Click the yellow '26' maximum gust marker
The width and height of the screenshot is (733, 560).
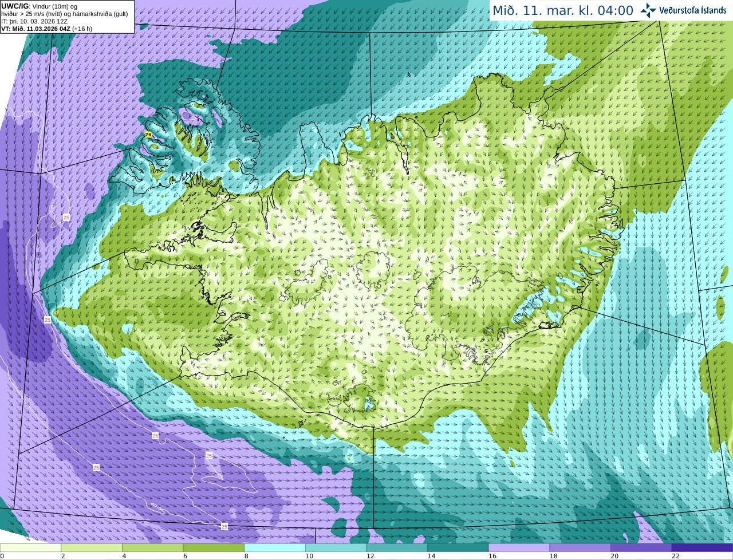click(148, 135)
